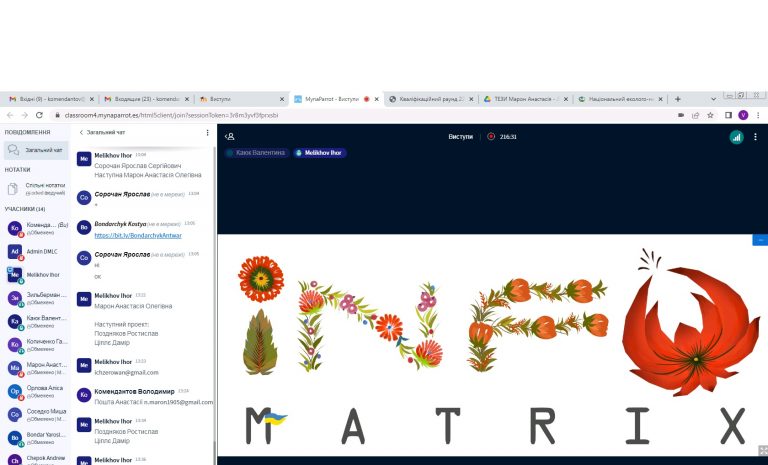The image size is (768, 465).
Task: Bookmark this page with star icon
Action: point(712,115)
